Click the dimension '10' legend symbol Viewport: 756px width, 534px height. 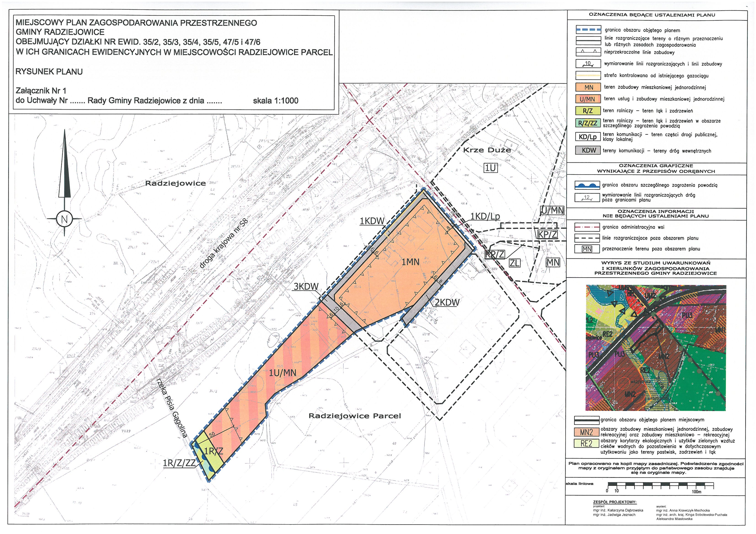click(x=588, y=63)
